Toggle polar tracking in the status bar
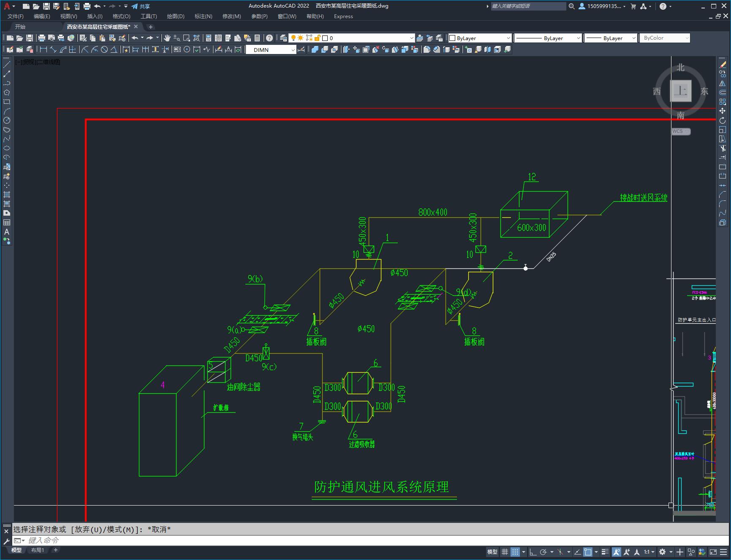Viewport: 731px width, 560px height. 543,552
